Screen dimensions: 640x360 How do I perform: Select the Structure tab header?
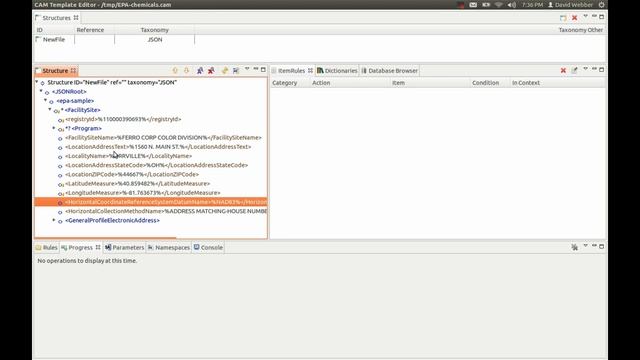[x=56, y=71]
